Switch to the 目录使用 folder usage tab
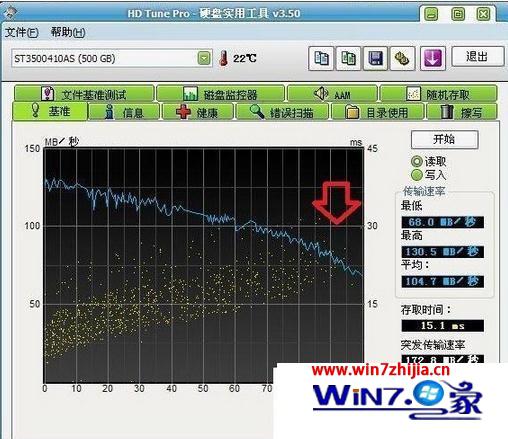508x439 pixels. click(x=377, y=112)
